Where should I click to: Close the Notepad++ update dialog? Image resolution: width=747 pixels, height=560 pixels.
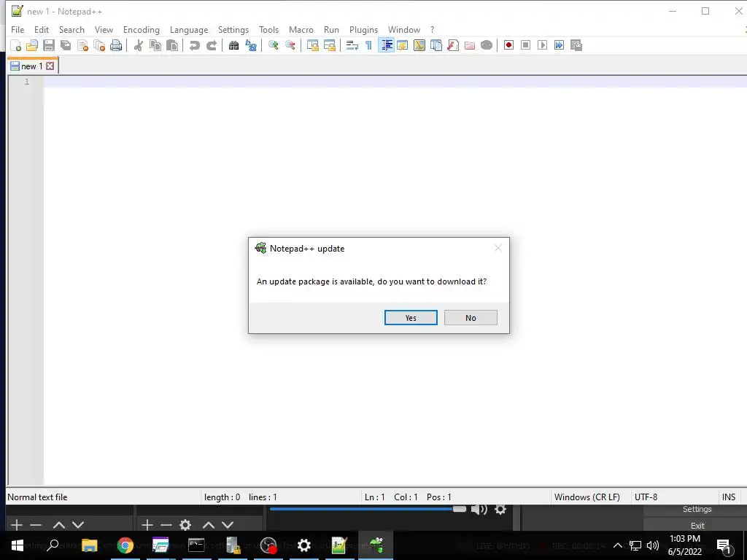(x=498, y=248)
